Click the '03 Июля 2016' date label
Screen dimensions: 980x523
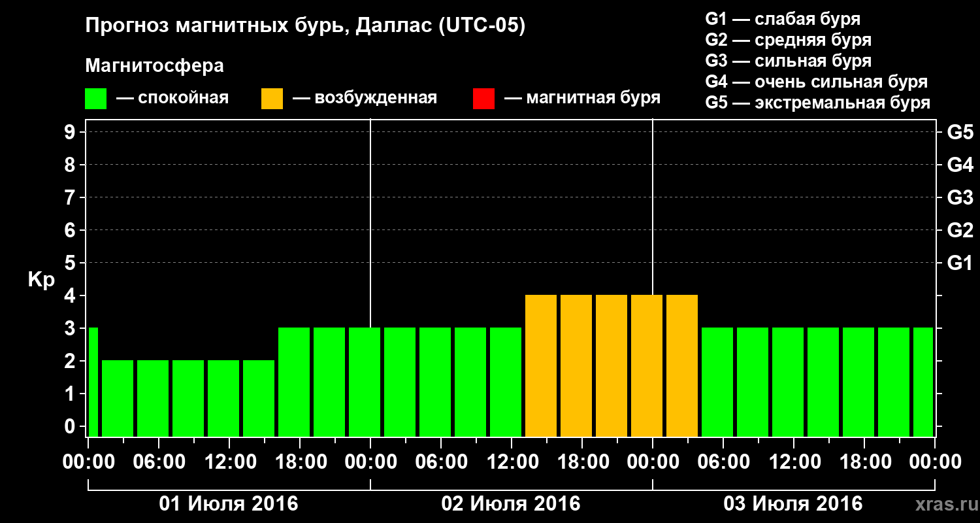(793, 504)
